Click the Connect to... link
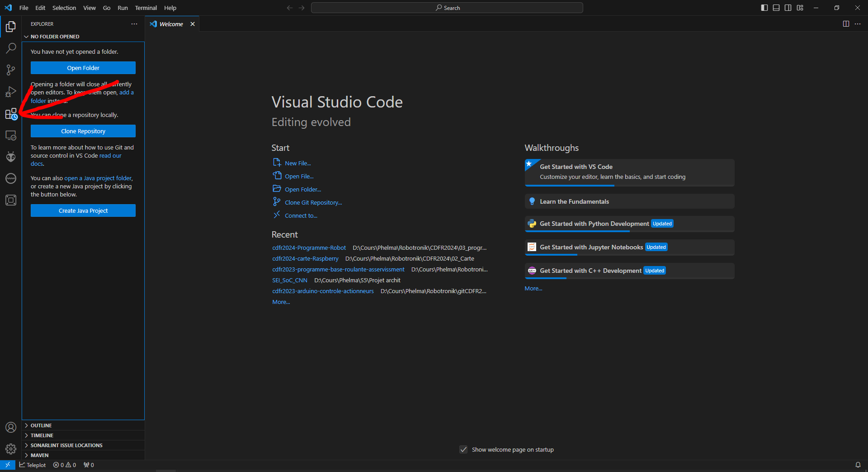Screen dimensions: 868x472 295,215
